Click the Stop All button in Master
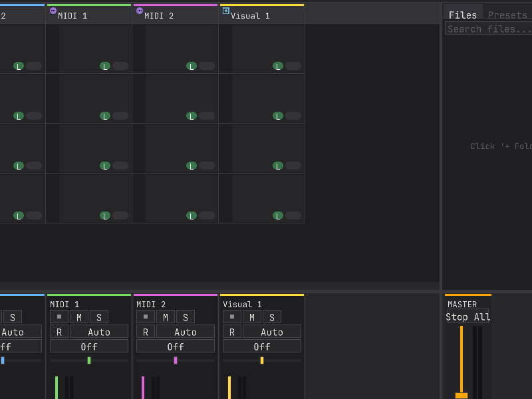 click(x=468, y=317)
